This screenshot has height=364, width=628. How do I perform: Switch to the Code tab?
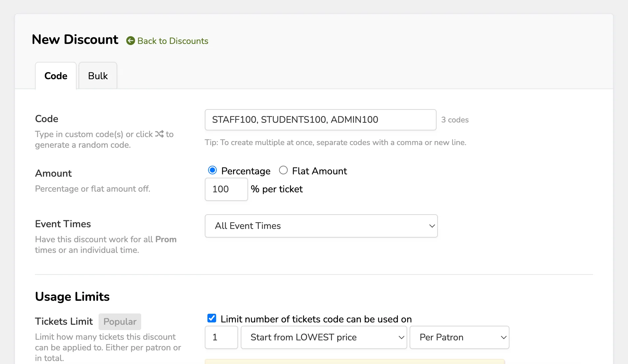click(x=56, y=76)
